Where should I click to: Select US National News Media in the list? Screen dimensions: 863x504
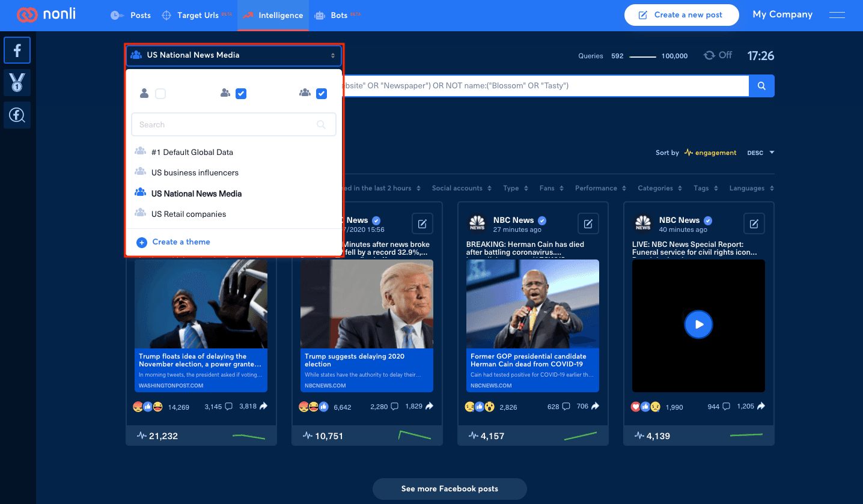pos(197,193)
